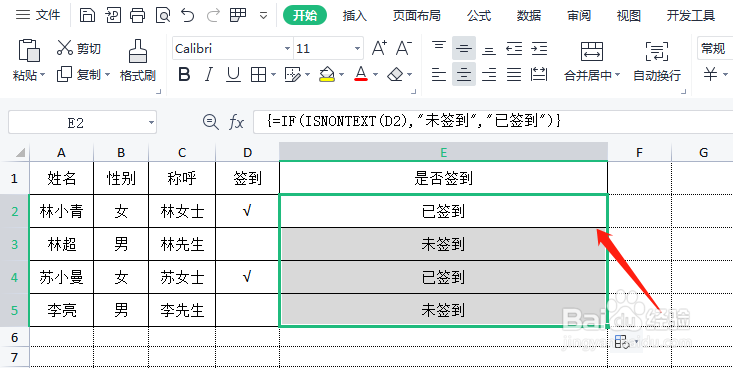Apply red font color
Image resolution: width=733 pixels, height=368 pixels.
pyautogui.click(x=361, y=74)
